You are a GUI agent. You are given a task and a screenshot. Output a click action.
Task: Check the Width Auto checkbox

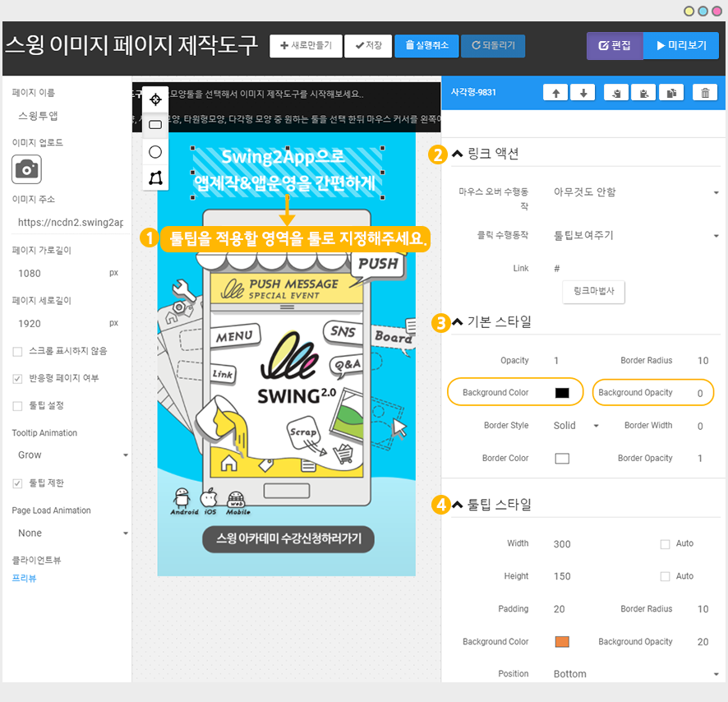point(665,544)
